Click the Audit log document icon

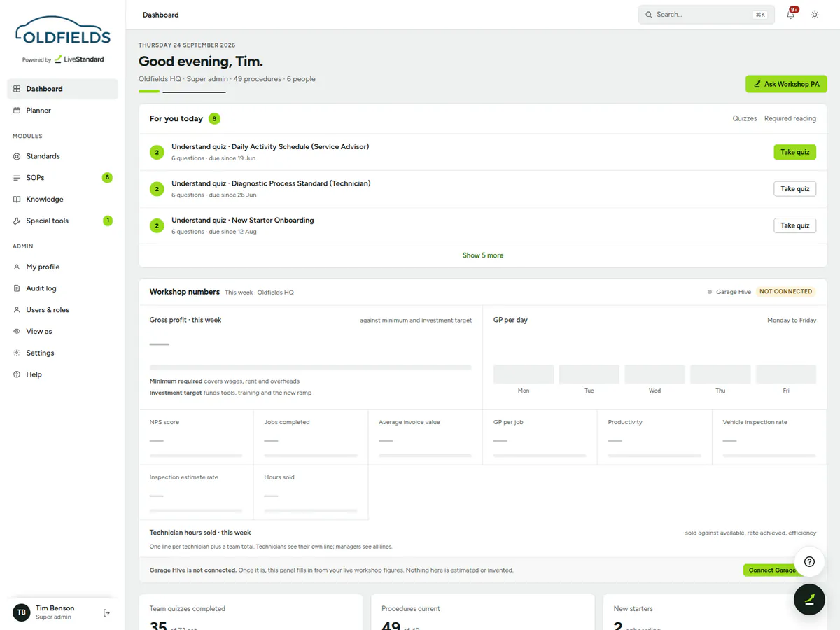[17, 288]
